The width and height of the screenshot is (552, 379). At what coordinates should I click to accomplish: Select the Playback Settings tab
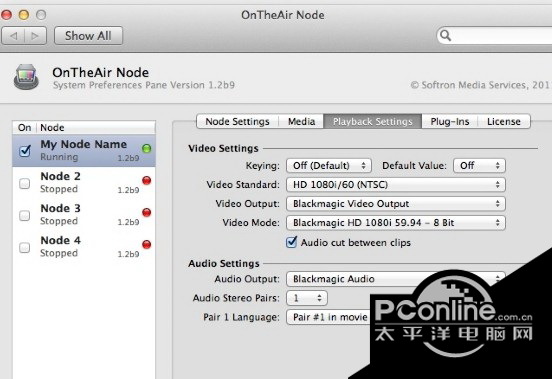click(x=372, y=121)
